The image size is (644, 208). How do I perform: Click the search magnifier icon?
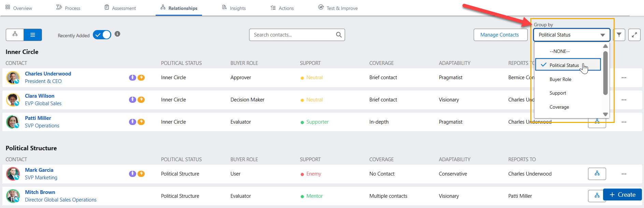[339, 35]
